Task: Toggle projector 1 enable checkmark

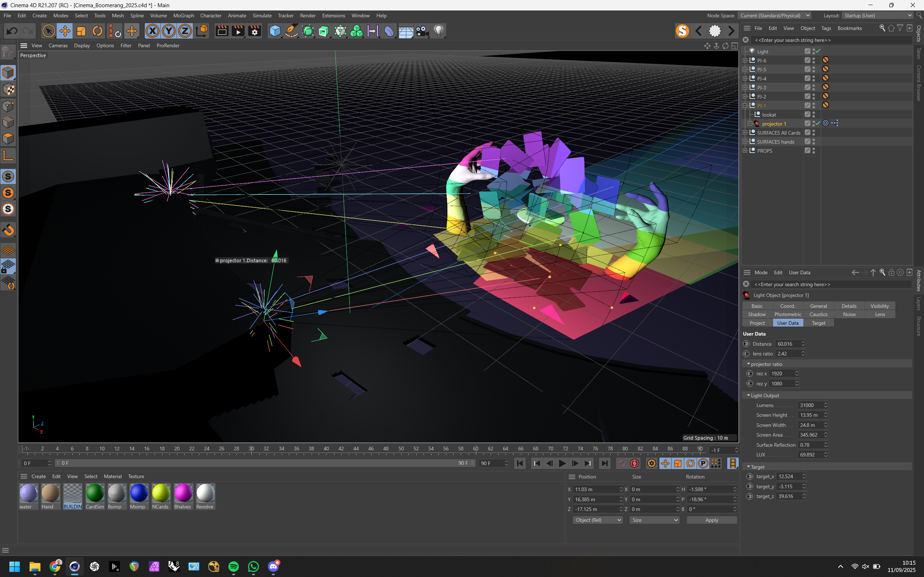Action: click(818, 123)
